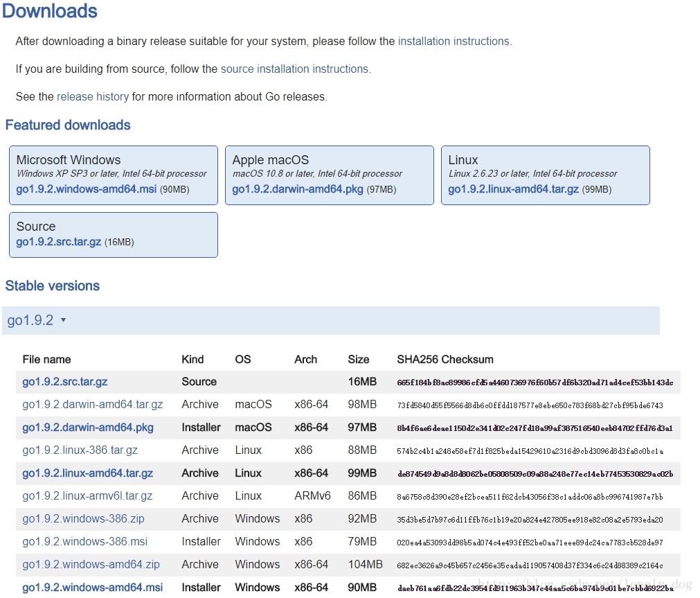700x598 pixels.
Task: Click the Stable versions heading
Action: (x=52, y=286)
